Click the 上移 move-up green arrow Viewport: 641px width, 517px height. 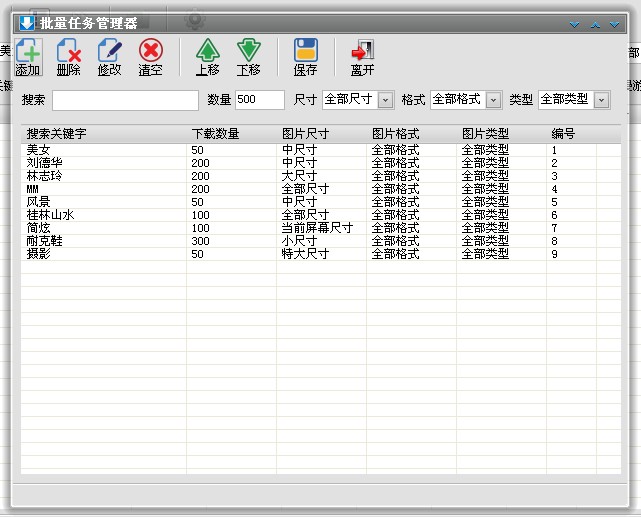[208, 57]
